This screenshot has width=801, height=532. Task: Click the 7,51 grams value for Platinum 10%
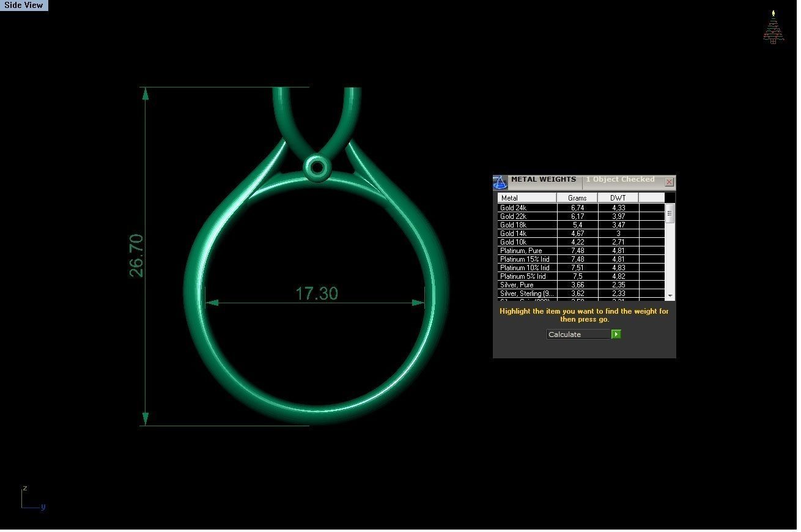[577, 268]
